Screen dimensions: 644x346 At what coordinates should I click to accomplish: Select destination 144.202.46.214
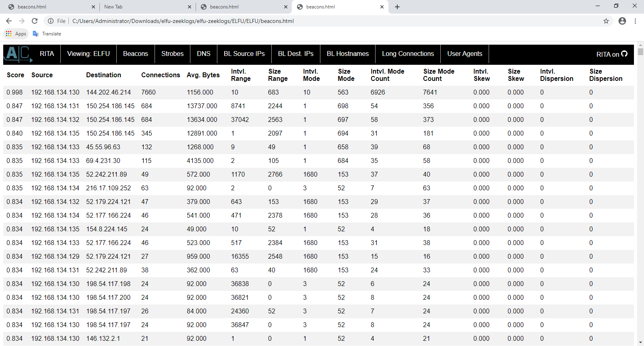[108, 93]
